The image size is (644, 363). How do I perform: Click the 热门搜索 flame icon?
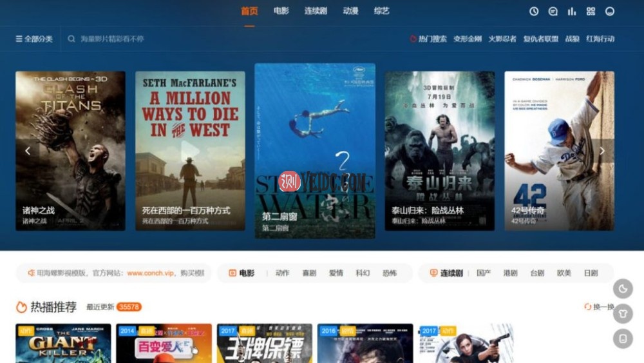pos(413,39)
